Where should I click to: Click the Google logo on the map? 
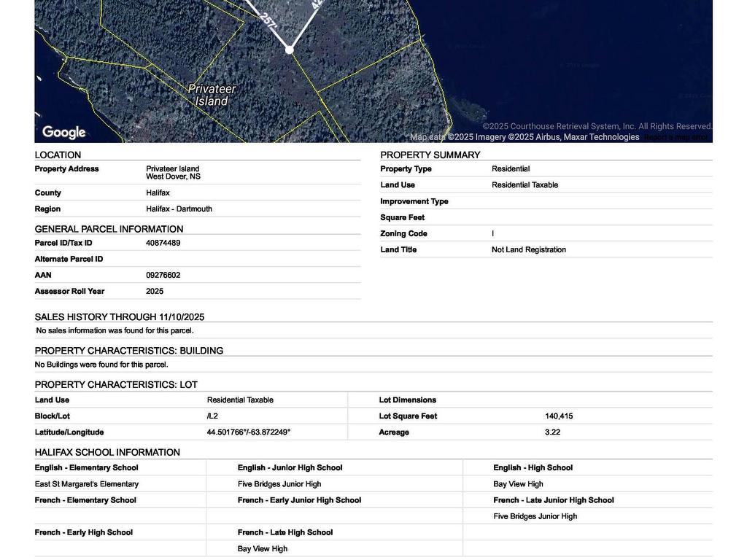64,133
